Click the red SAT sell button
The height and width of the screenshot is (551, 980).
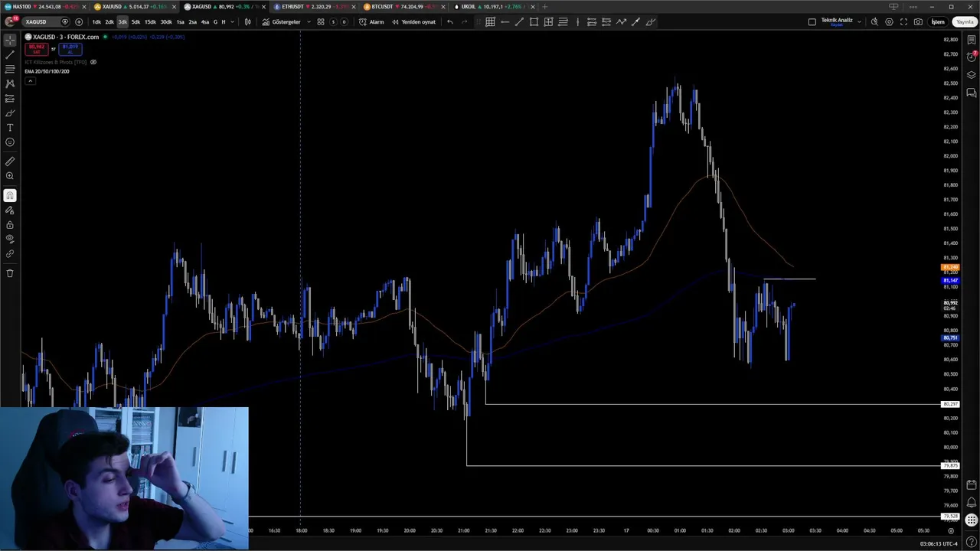[37, 49]
